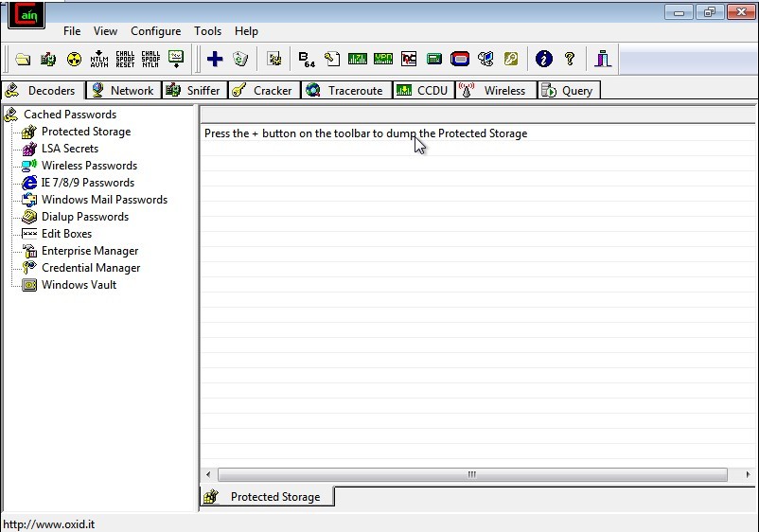Click the green Cisco Type-7 decoder icon
This screenshot has height=532, width=759.
pyautogui.click(x=358, y=59)
